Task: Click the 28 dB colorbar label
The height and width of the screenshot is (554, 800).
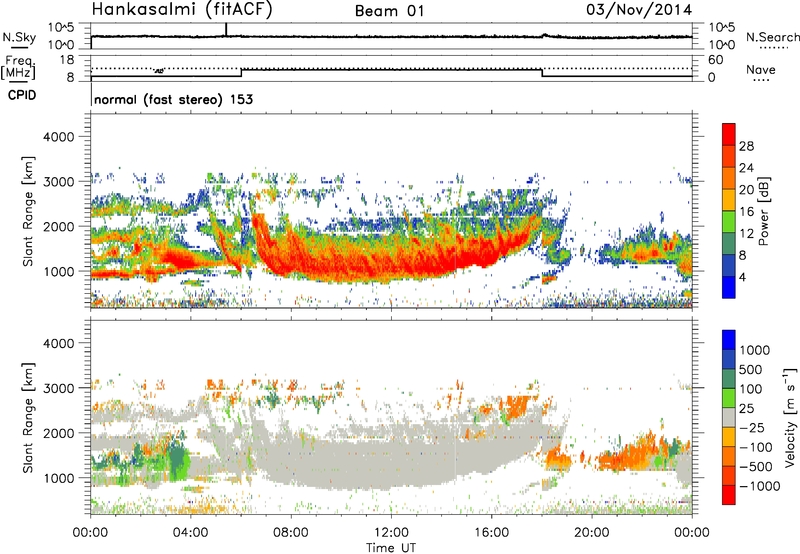Action: coord(746,146)
